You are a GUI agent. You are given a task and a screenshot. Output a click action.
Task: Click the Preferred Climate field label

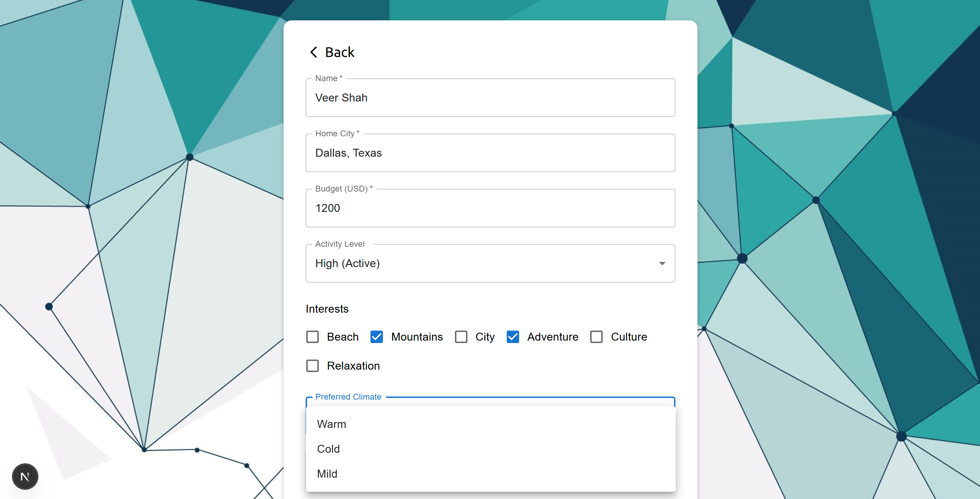pos(348,397)
